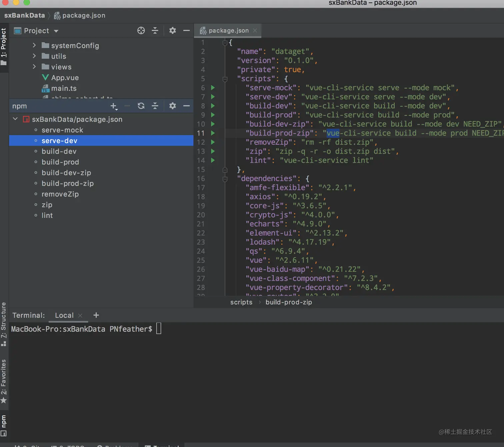Image resolution: width=504 pixels, height=447 pixels.
Task: Open npm panel settings gear
Action: [x=172, y=106]
